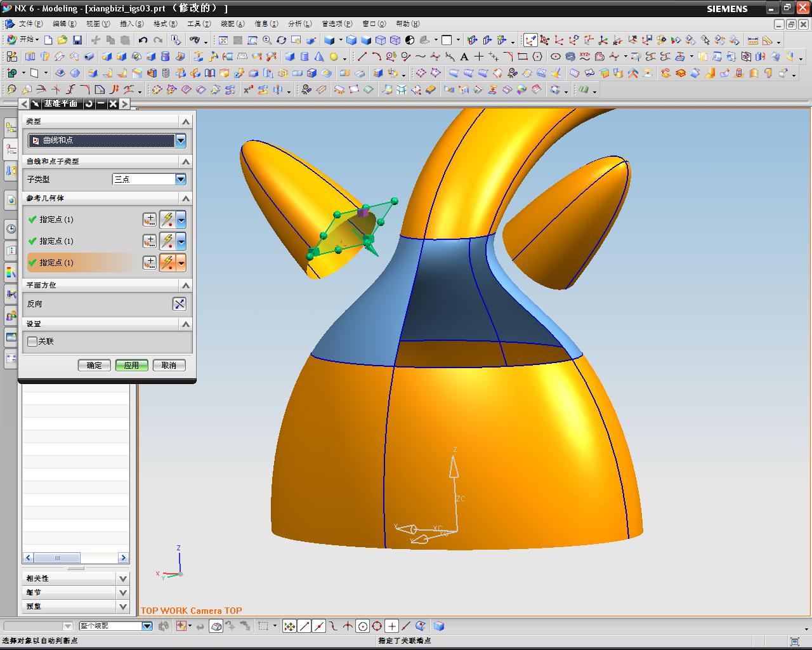Select the Ellipse curve tool
Viewport: 812px width, 650px height.
coord(556,56)
